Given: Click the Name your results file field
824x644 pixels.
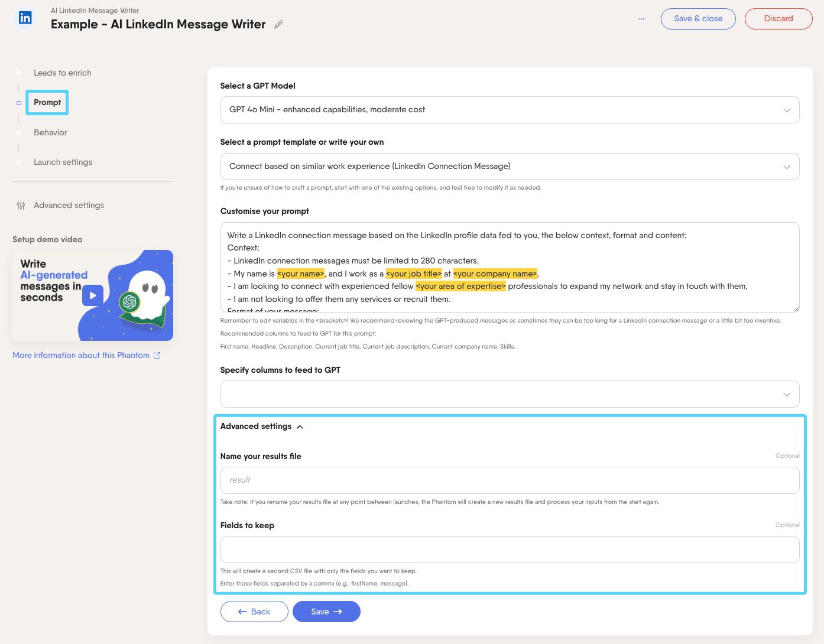Looking at the screenshot, I should (x=510, y=480).
